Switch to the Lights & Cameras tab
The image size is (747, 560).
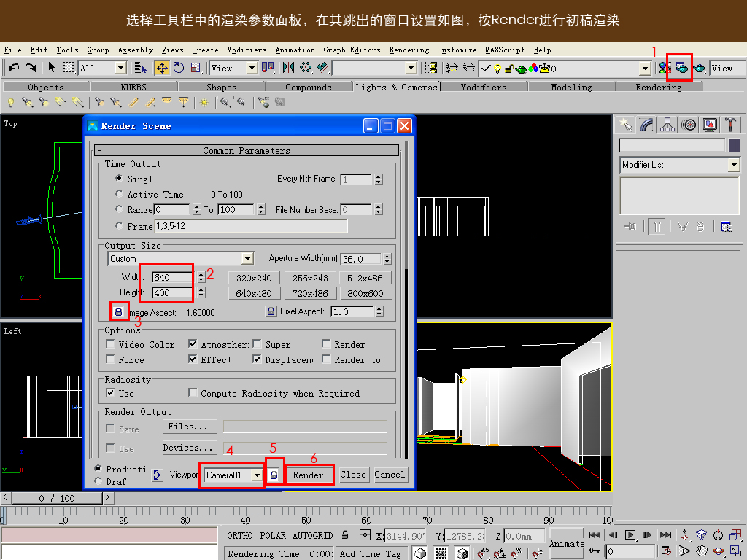click(396, 87)
